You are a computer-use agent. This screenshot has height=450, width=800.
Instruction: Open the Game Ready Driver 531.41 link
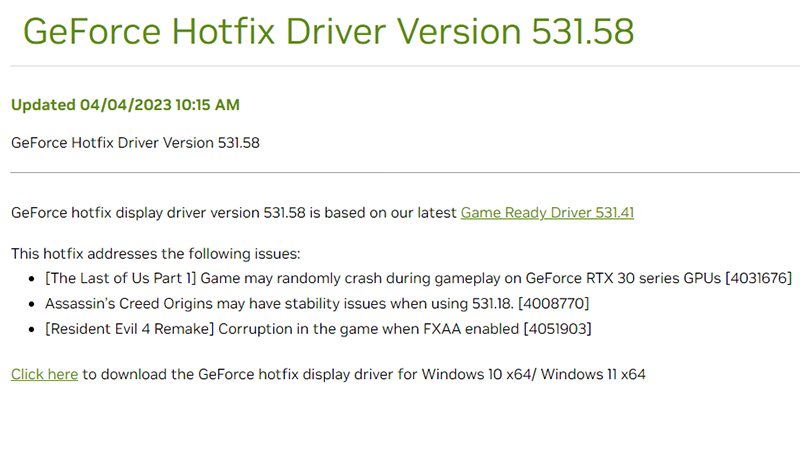pos(547,212)
